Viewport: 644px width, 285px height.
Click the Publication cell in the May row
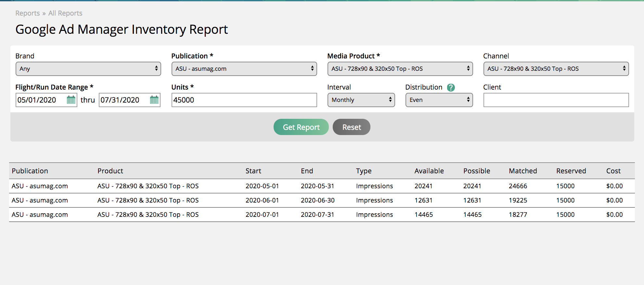coord(40,186)
